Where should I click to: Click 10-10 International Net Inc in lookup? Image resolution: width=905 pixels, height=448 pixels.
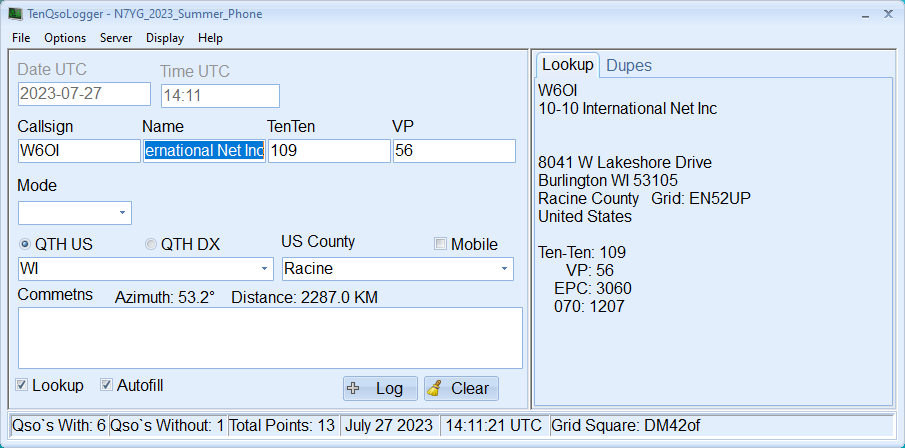[628, 109]
